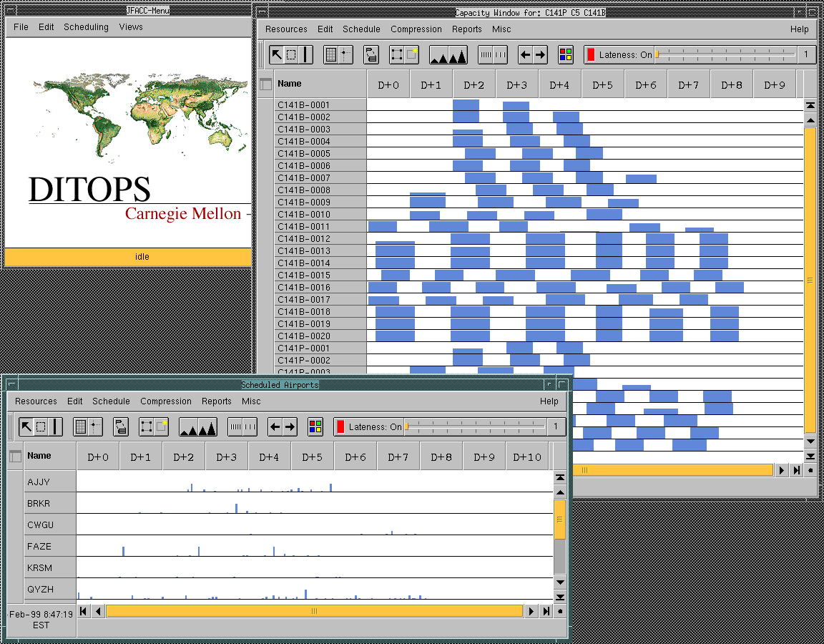Image resolution: width=824 pixels, height=644 pixels.
Task: Click the left arrow icon in Scheduled Airports toolbar
Action: (275, 427)
